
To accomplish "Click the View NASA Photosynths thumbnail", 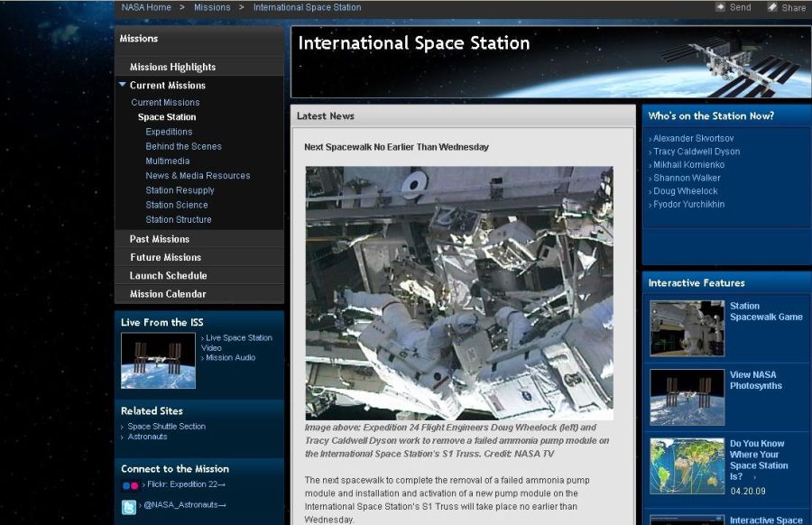I will pyautogui.click(x=686, y=396).
